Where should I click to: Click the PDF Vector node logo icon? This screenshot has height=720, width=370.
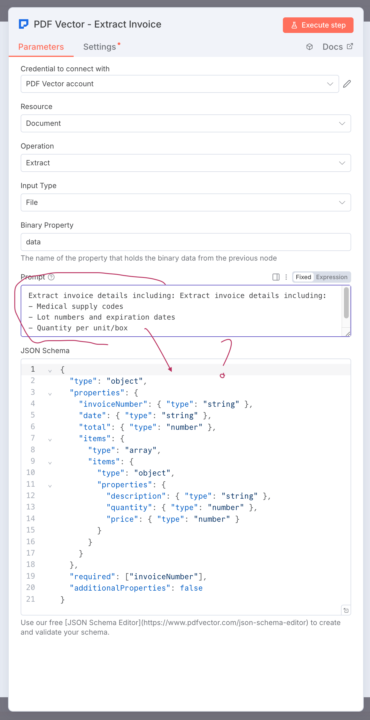[23, 24]
